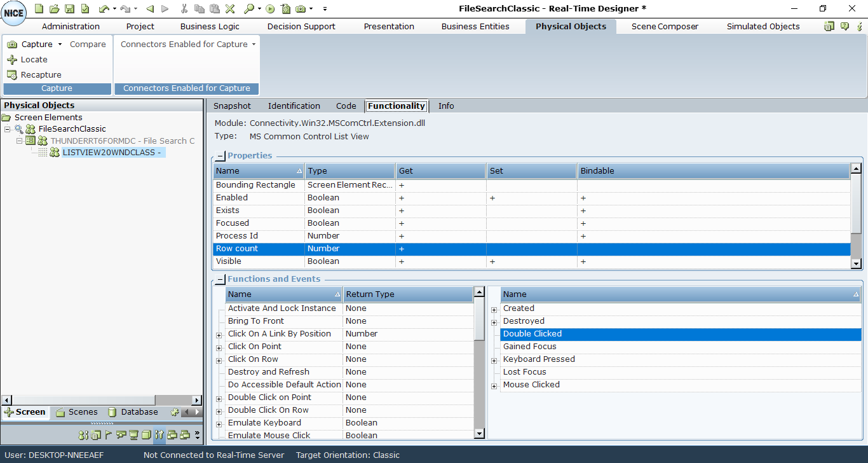Click the users icon in bottom-left icon strip
This screenshot has width=868, height=463.
pyautogui.click(x=83, y=435)
